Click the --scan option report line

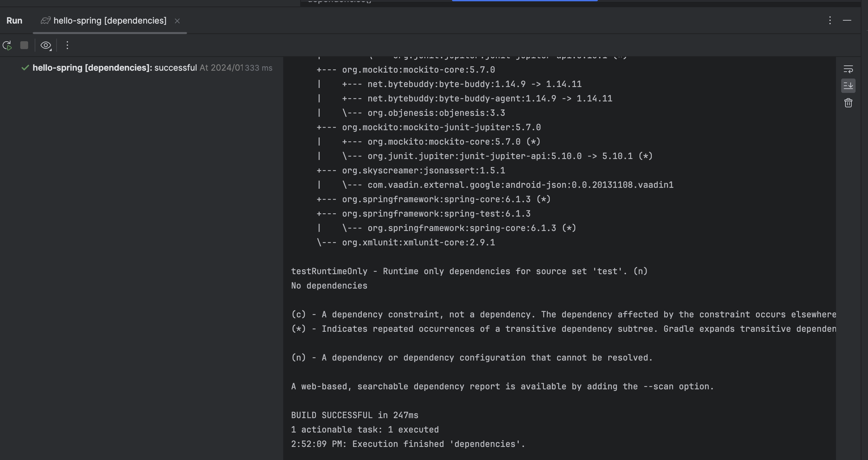click(502, 386)
